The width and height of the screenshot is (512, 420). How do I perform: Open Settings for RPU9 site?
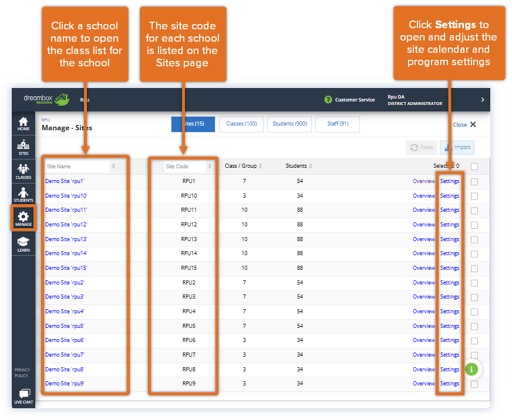tap(450, 384)
